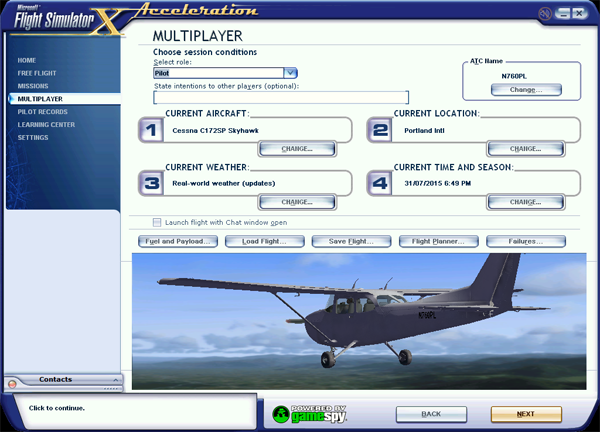Click the Next button
Image resolution: width=600 pixels, height=432 pixels.
click(x=526, y=414)
